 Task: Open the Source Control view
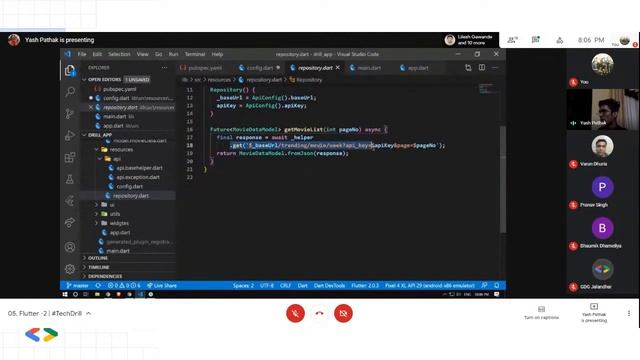pos(70,113)
